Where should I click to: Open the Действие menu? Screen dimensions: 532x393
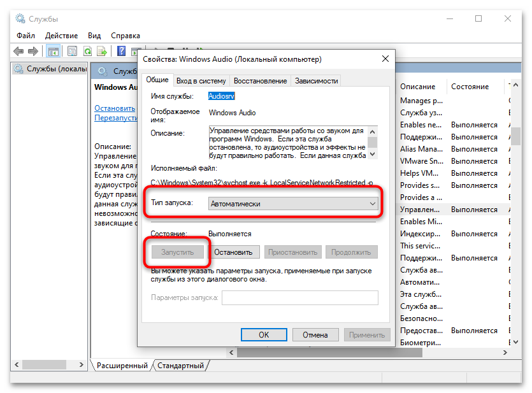click(x=61, y=36)
